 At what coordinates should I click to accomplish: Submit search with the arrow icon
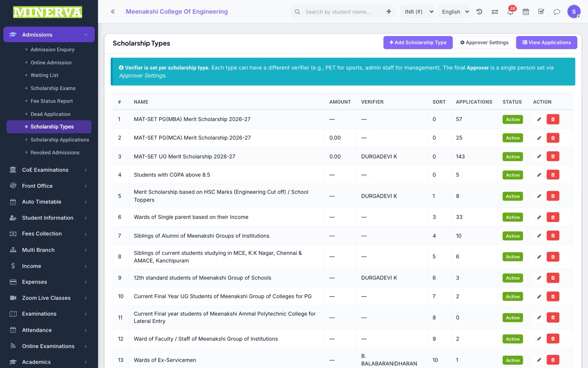388,12
